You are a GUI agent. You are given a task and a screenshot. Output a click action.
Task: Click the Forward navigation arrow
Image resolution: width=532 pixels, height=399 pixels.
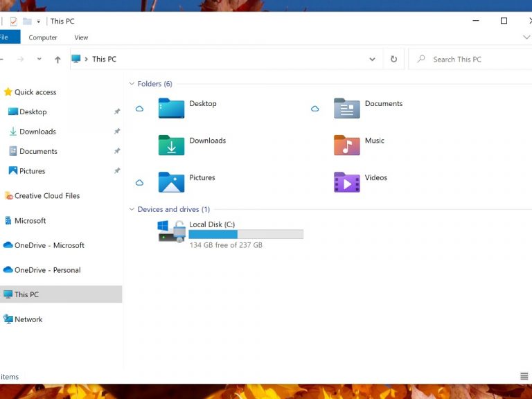pos(21,59)
